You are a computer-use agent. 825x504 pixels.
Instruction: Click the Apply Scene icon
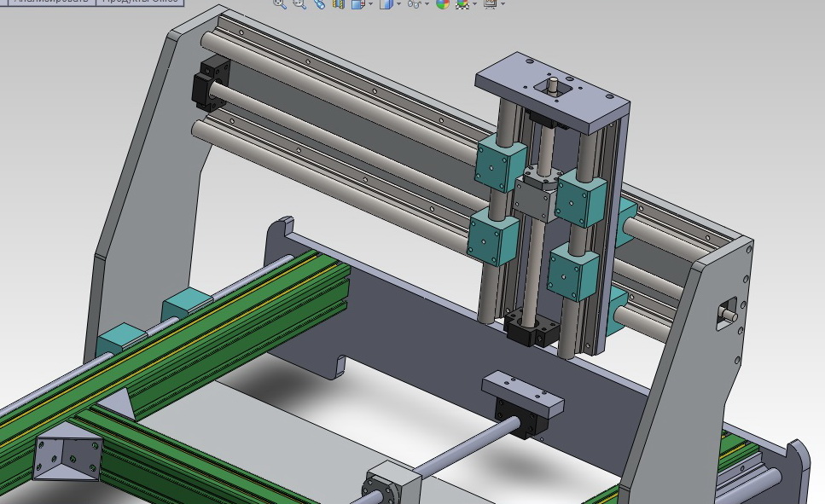tap(462, 3)
